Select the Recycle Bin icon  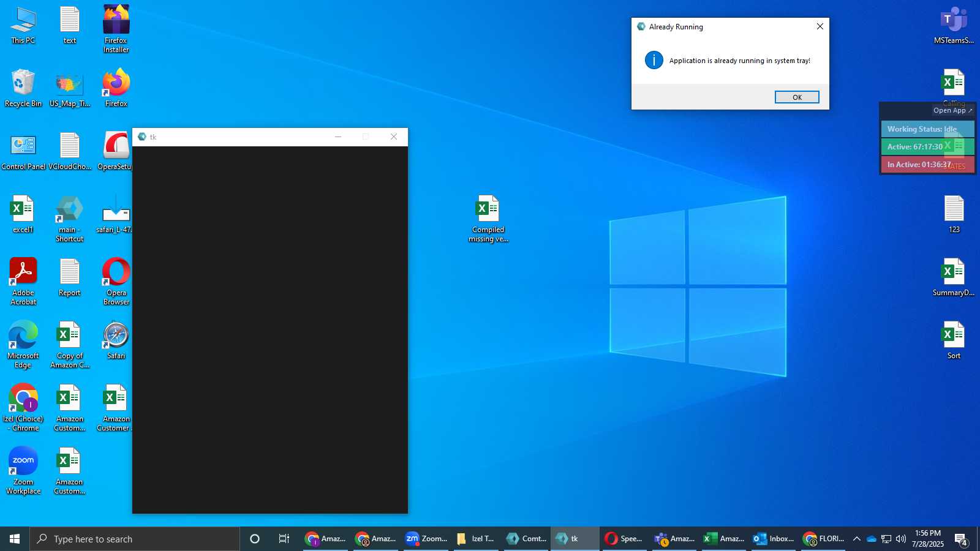23,89
